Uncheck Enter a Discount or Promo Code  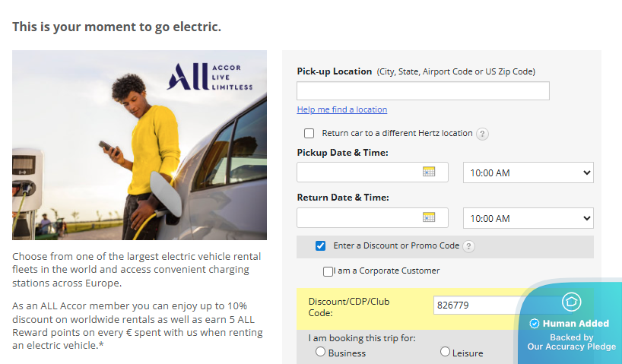[320, 246]
